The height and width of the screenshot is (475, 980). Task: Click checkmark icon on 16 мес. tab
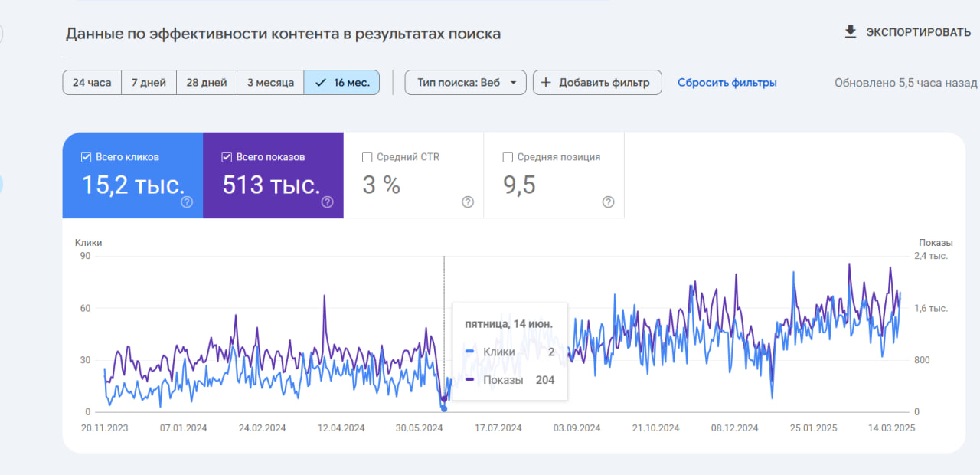[321, 83]
